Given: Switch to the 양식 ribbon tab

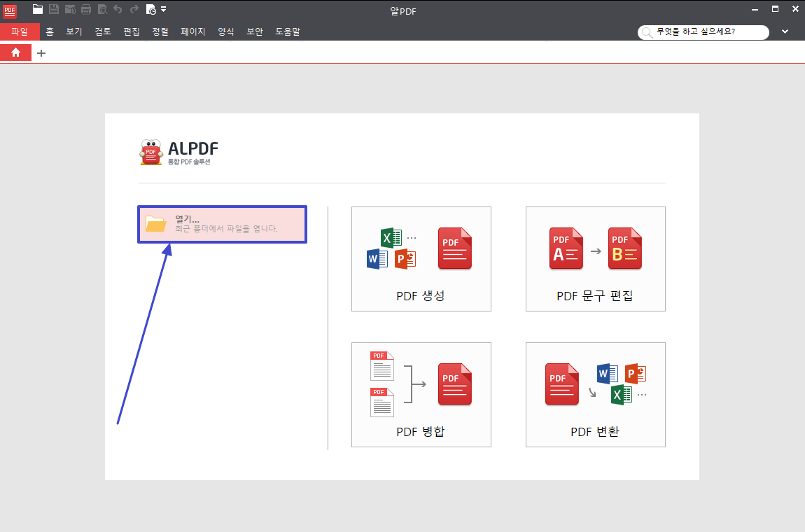Looking at the screenshot, I should pos(226,31).
